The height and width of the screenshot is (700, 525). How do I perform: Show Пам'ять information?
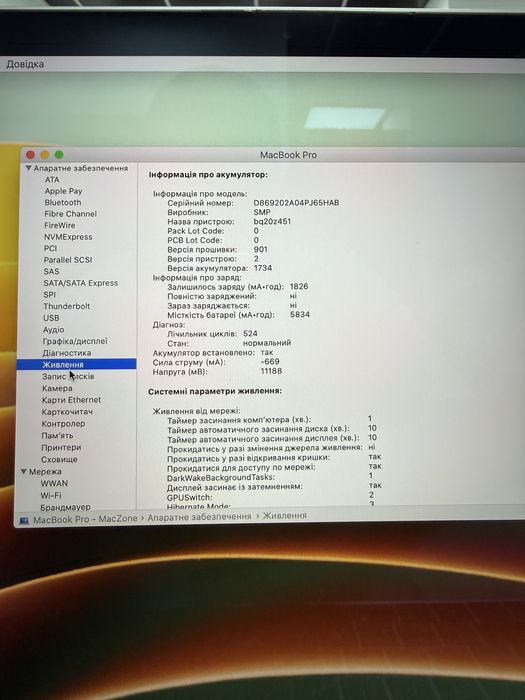pos(57,435)
